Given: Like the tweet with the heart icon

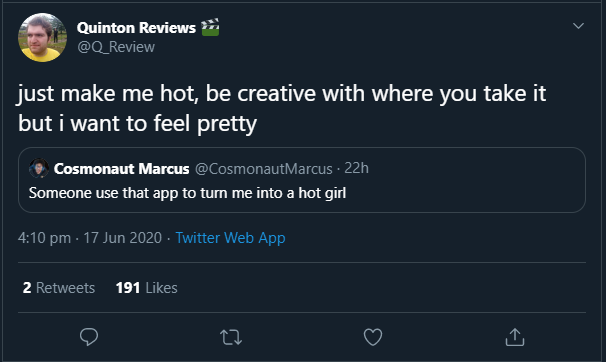Looking at the screenshot, I should (373, 337).
